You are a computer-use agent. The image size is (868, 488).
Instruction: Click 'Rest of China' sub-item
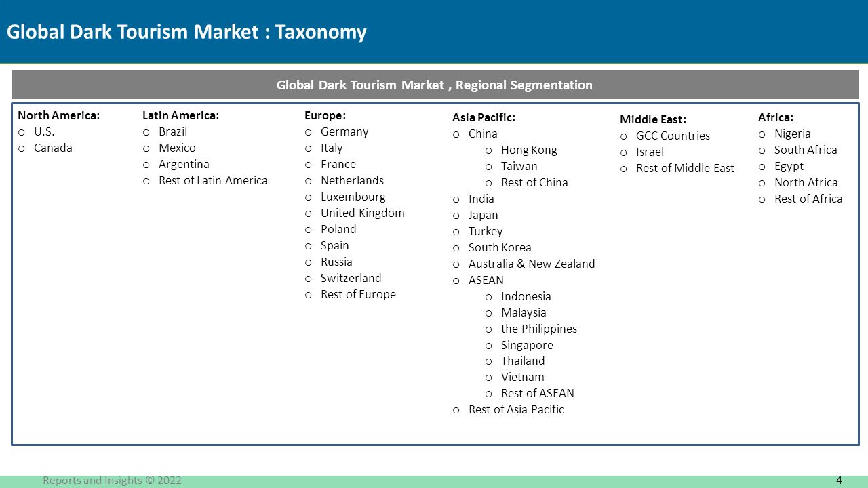[x=534, y=182]
